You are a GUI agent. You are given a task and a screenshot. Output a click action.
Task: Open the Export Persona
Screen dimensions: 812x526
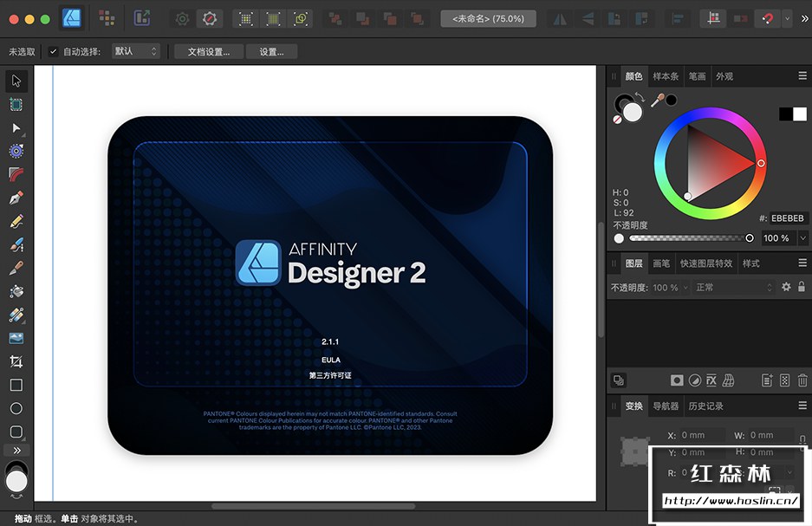(x=141, y=18)
